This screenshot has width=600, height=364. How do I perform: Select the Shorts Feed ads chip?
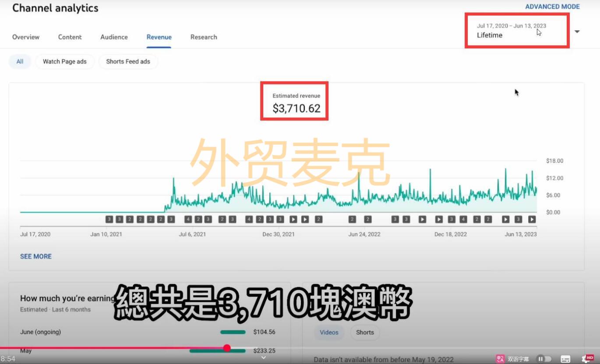click(128, 62)
